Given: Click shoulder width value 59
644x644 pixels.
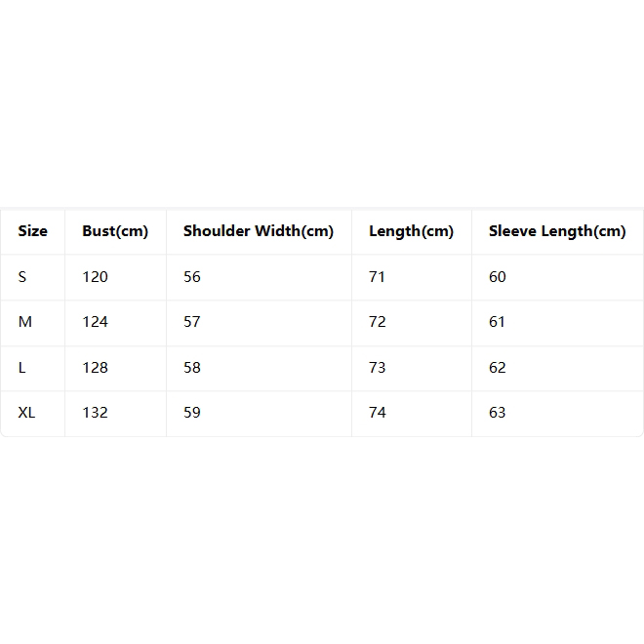Looking at the screenshot, I should tap(192, 413).
